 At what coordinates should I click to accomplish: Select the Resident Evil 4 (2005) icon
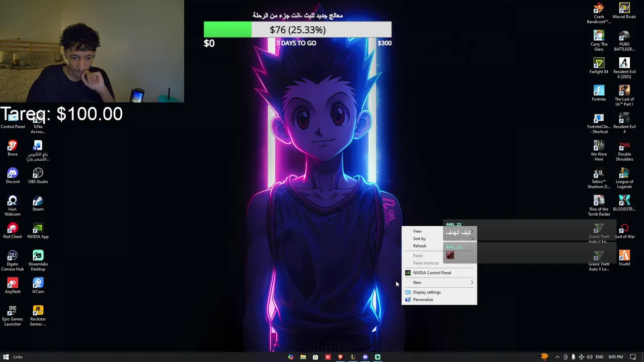tap(624, 68)
